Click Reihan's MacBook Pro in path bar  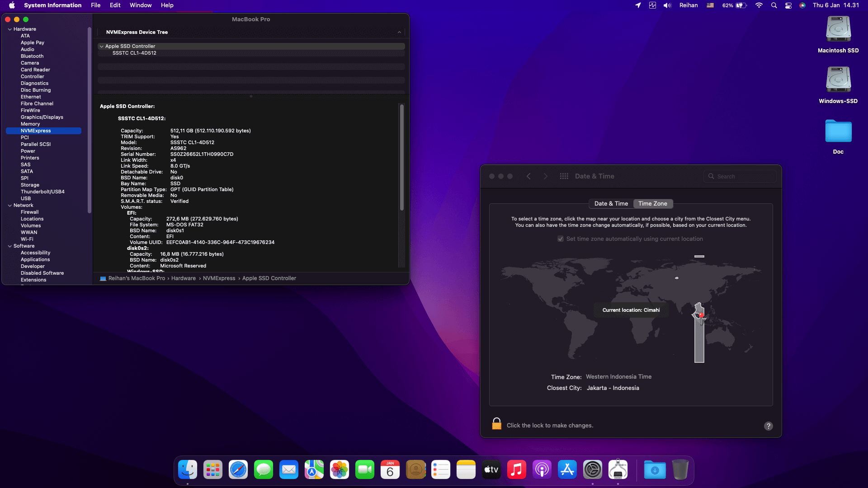pos(137,278)
